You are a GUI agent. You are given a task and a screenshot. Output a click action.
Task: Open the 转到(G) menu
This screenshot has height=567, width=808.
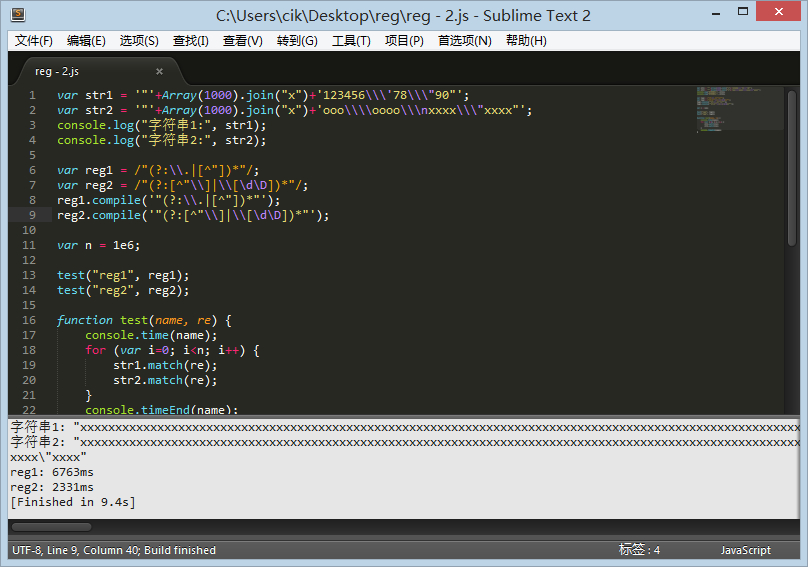pos(297,41)
